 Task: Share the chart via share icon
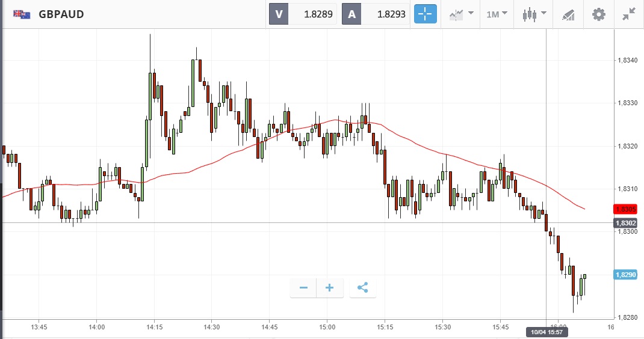(x=362, y=288)
